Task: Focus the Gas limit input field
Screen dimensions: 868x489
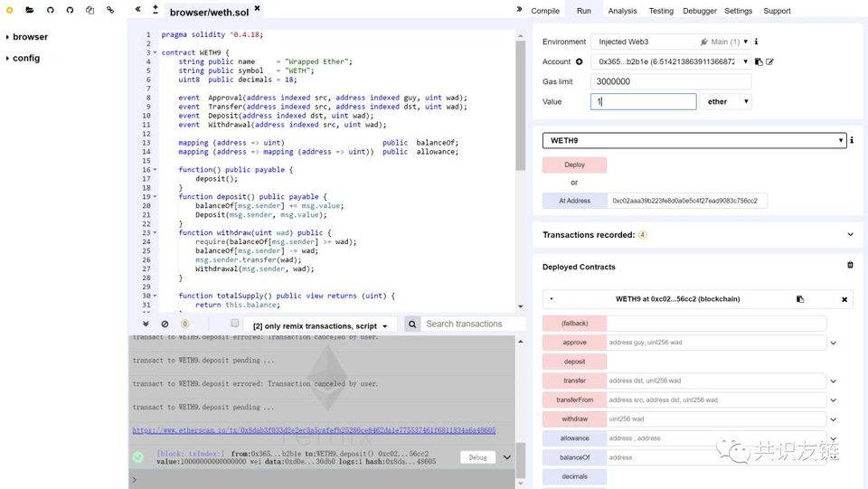Action: [x=672, y=81]
